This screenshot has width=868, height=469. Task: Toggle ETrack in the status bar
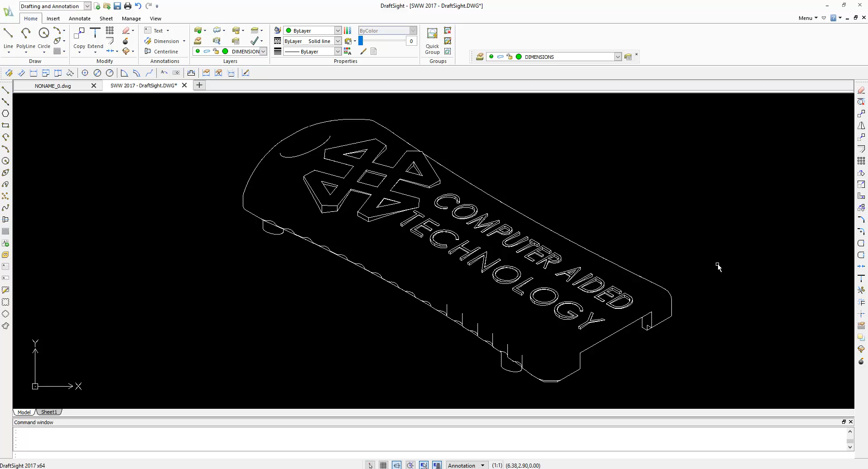pyautogui.click(x=437, y=465)
